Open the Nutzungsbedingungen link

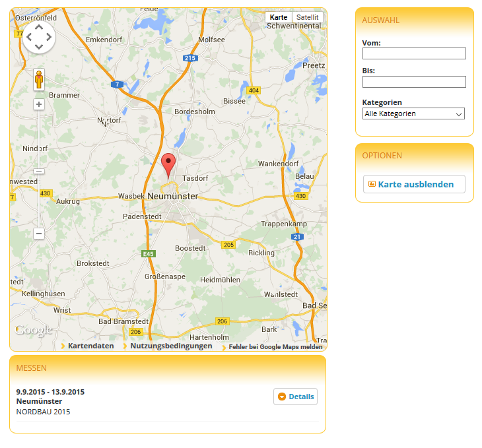pos(171,346)
